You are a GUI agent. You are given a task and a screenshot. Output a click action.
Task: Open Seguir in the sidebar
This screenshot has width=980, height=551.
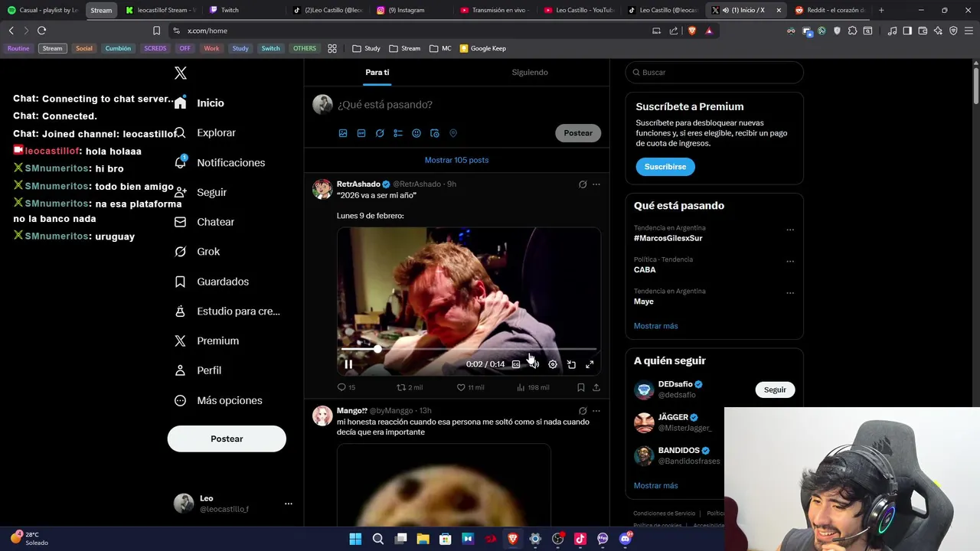[201, 192]
